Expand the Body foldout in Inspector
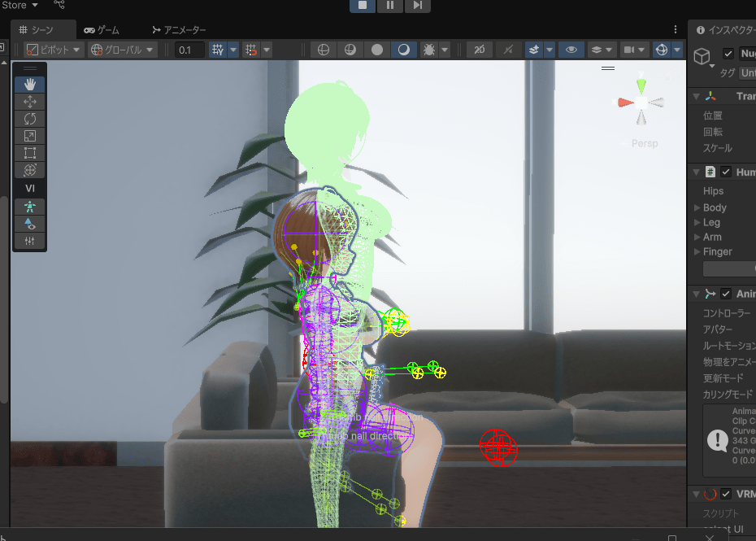 coord(697,207)
